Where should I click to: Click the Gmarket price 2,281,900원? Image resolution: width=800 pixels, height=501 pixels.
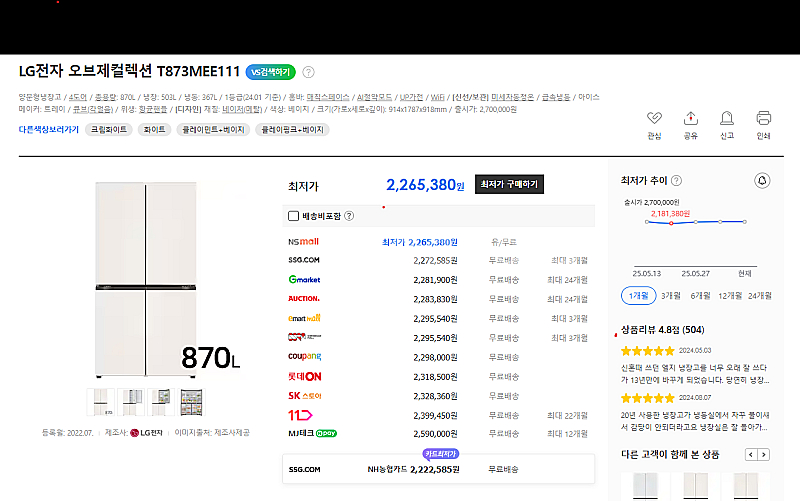pos(435,280)
